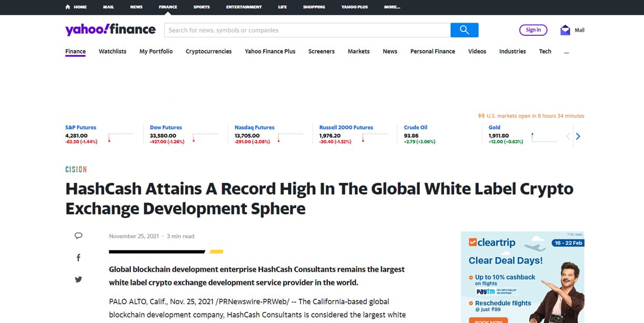This screenshot has width=644, height=323.
Task: Open the Mail envelope icon
Action: [x=565, y=30]
